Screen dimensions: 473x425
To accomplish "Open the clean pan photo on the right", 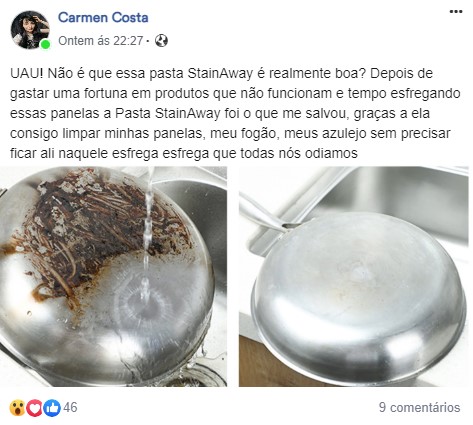I will click(x=354, y=276).
